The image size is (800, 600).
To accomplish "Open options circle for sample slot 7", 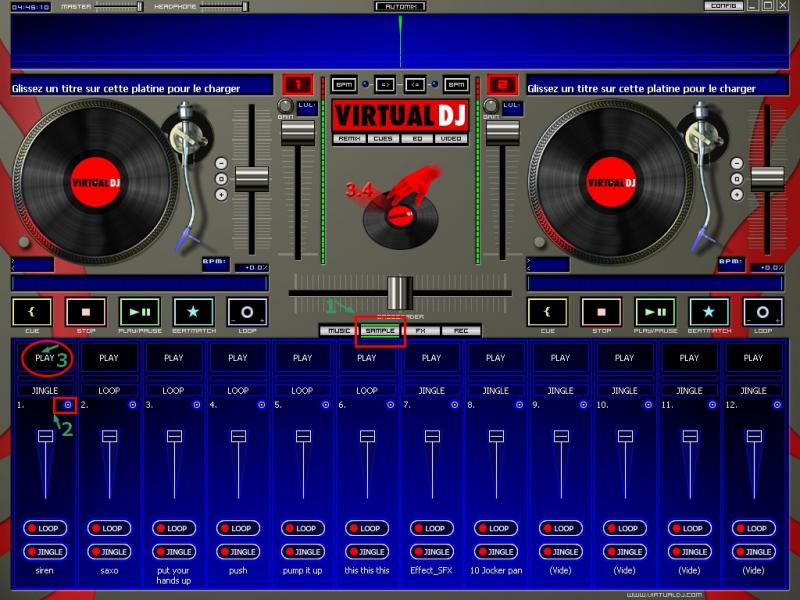I will pyautogui.click(x=455, y=405).
